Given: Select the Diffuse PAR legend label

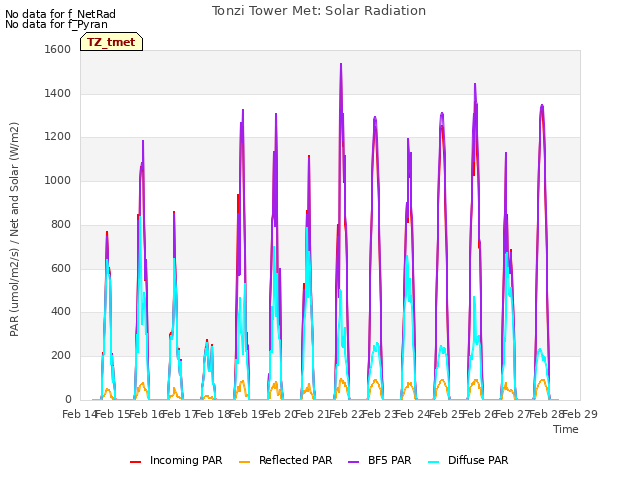Looking at the screenshot, I should (478, 460).
